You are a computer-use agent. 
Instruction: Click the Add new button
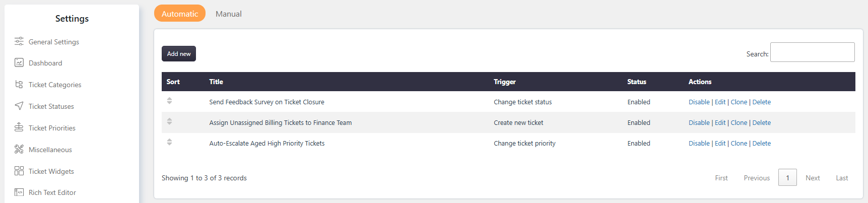point(179,54)
